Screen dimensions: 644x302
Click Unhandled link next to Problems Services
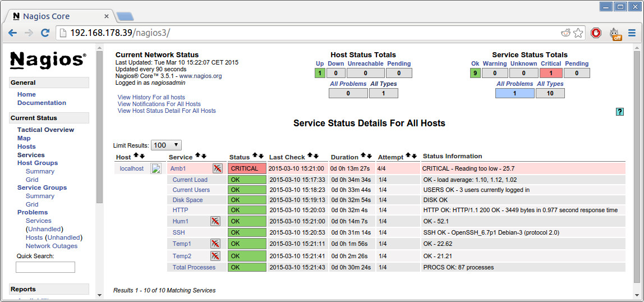(44, 229)
